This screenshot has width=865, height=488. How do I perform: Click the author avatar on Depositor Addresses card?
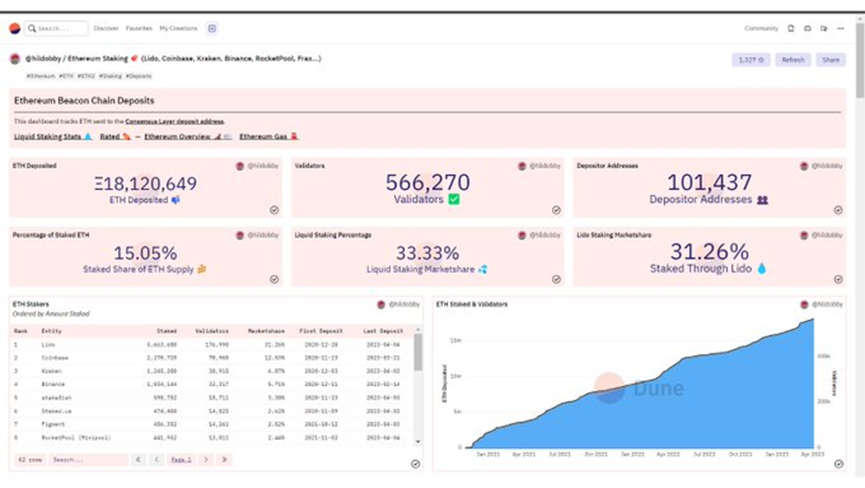pyautogui.click(x=804, y=166)
